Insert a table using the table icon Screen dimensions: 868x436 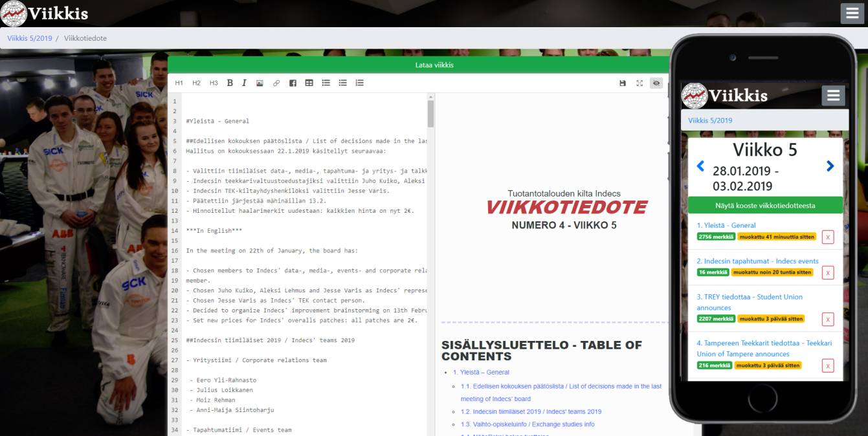click(309, 83)
